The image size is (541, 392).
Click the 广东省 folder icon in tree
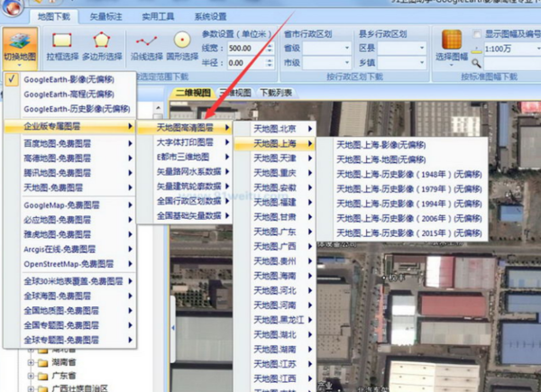[42, 376]
